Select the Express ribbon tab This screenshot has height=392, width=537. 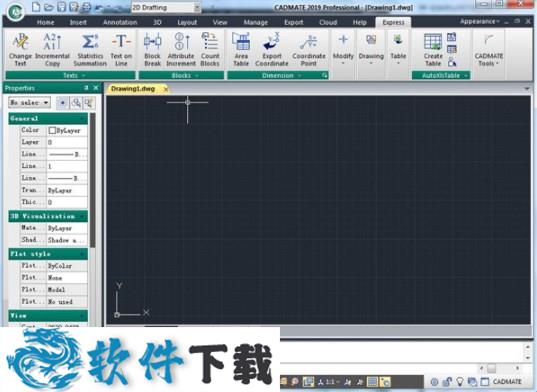(393, 22)
